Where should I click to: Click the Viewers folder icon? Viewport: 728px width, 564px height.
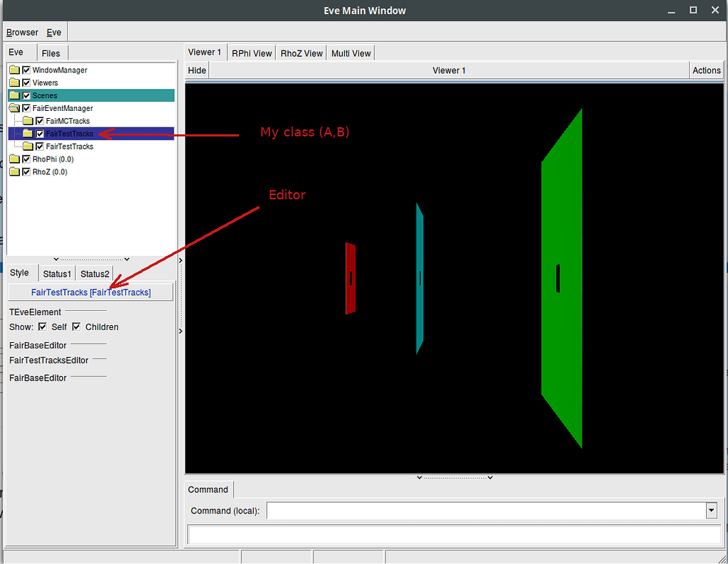[x=14, y=83]
